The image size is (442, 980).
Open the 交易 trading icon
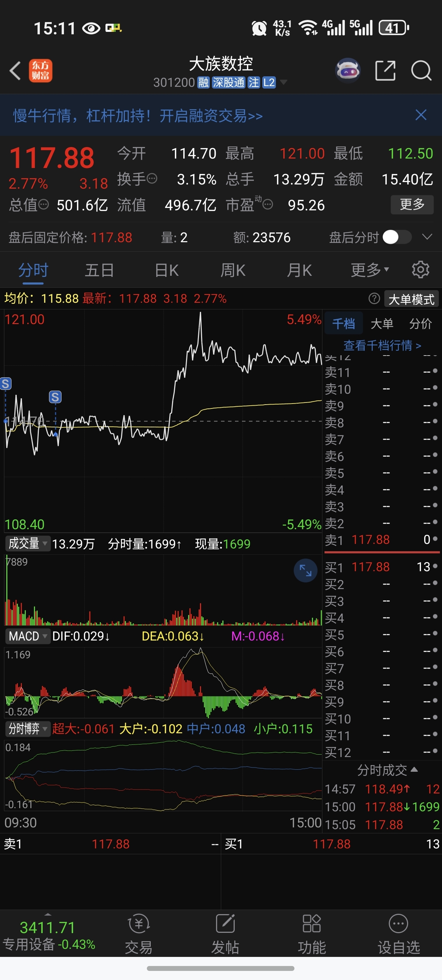click(139, 934)
